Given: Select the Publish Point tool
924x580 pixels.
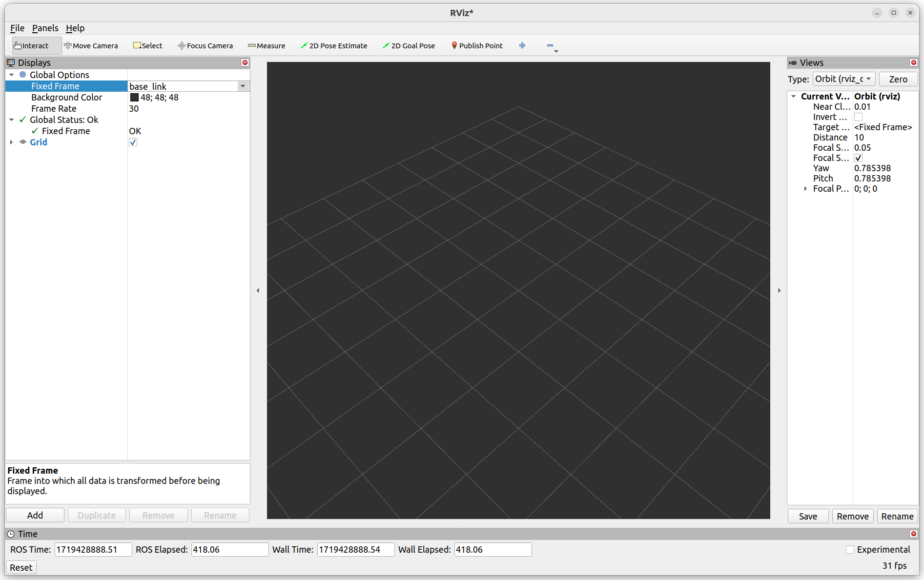Looking at the screenshot, I should point(477,45).
